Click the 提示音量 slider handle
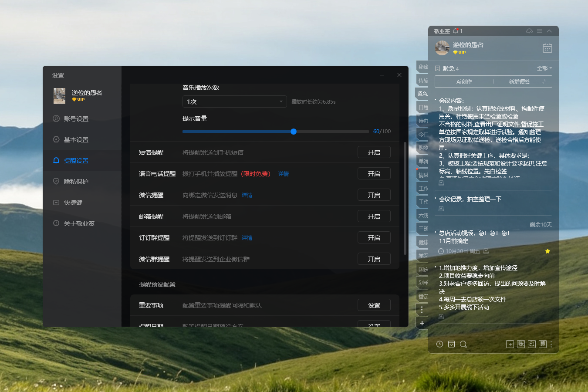 click(x=294, y=132)
